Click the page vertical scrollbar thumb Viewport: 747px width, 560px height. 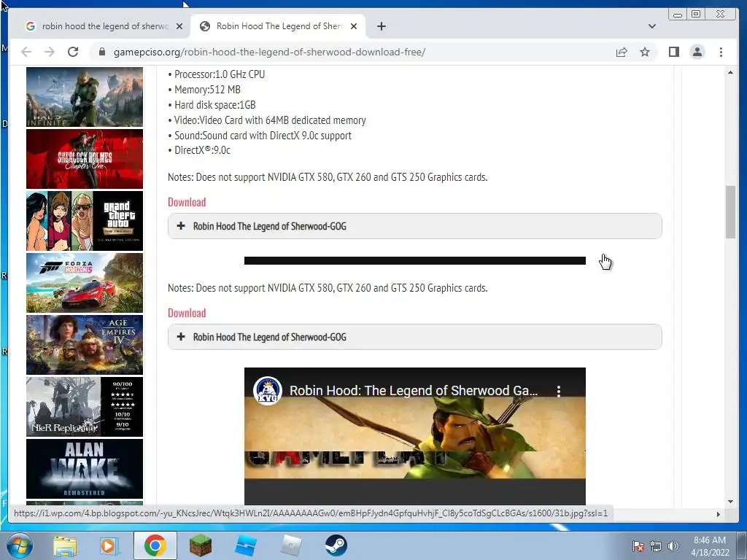tap(730, 212)
